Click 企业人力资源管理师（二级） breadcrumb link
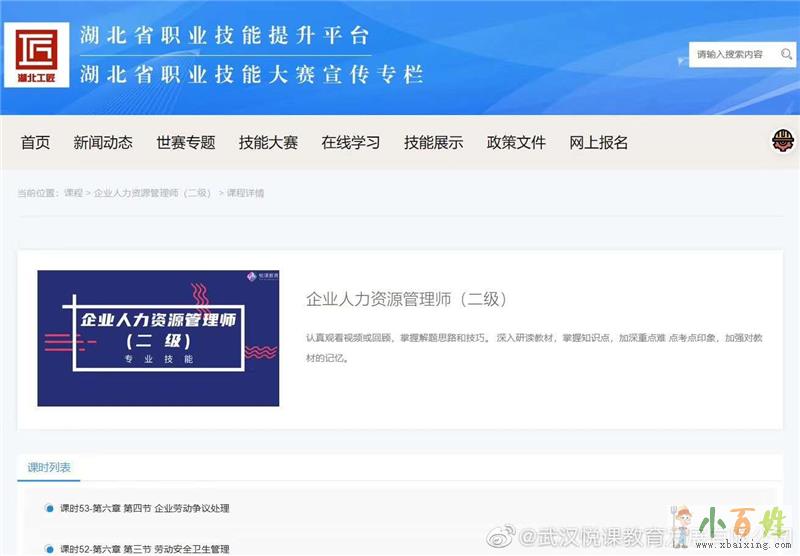800x556 pixels. pyautogui.click(x=152, y=193)
